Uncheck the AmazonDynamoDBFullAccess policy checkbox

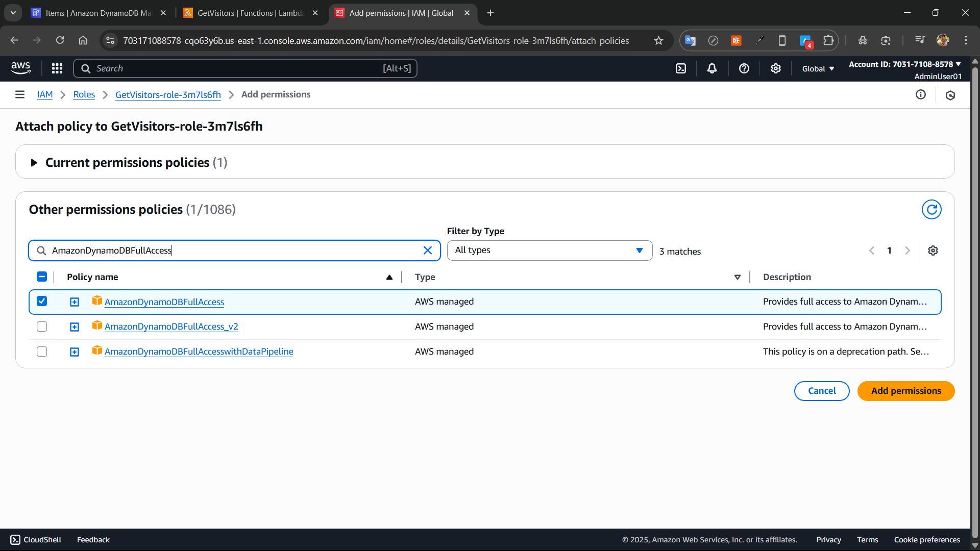tap(42, 302)
